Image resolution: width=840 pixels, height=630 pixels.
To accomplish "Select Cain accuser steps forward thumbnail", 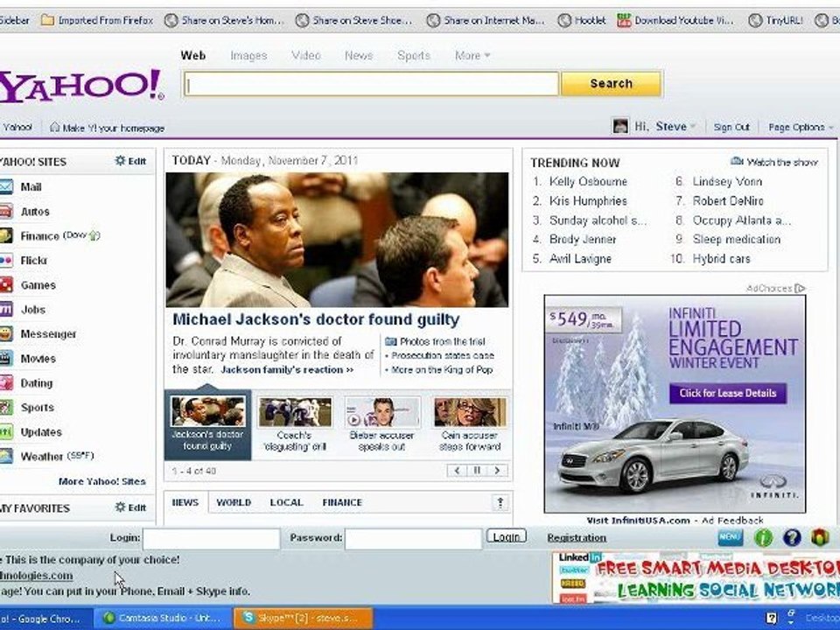I will coord(469,424).
